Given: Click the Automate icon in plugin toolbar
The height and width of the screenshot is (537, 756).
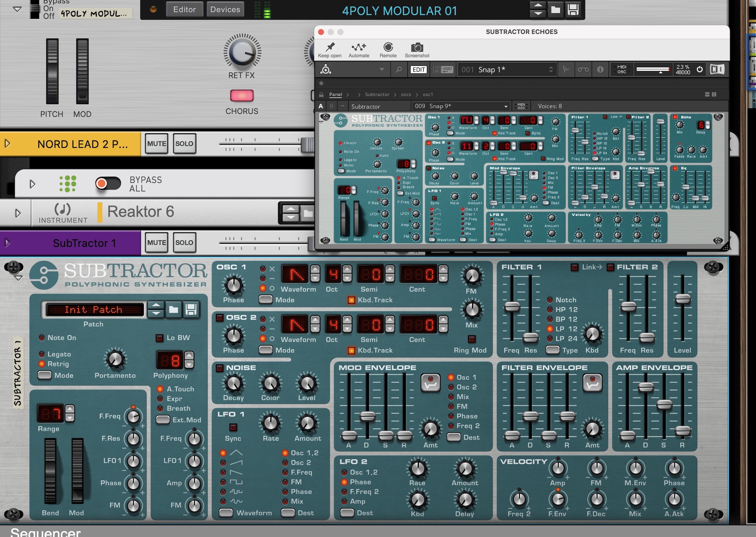Looking at the screenshot, I should pyautogui.click(x=359, y=50).
